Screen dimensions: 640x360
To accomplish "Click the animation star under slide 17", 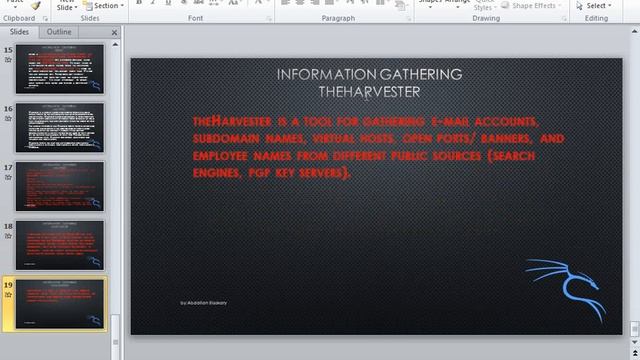I will [x=8, y=178].
